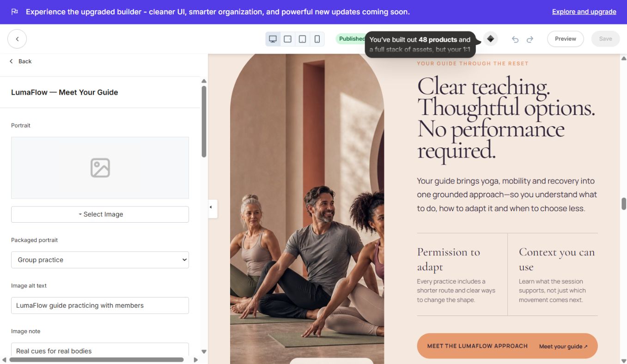Viewport: 627px width, 364px height.
Task: Click the "Your guide through the reset" eyebrow text
Action: click(x=473, y=63)
